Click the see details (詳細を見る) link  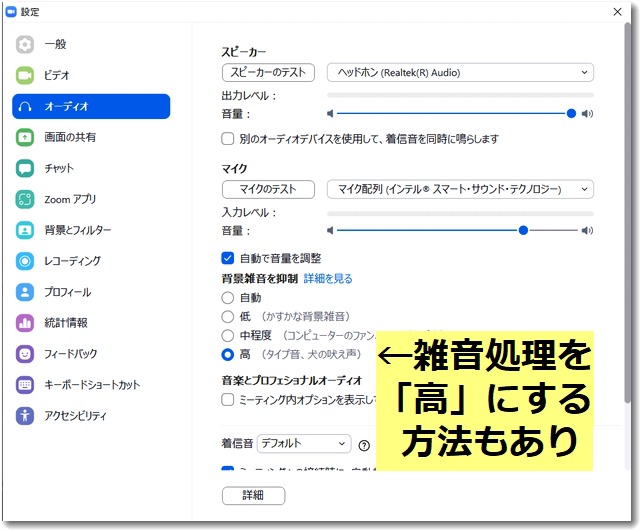coord(328,279)
